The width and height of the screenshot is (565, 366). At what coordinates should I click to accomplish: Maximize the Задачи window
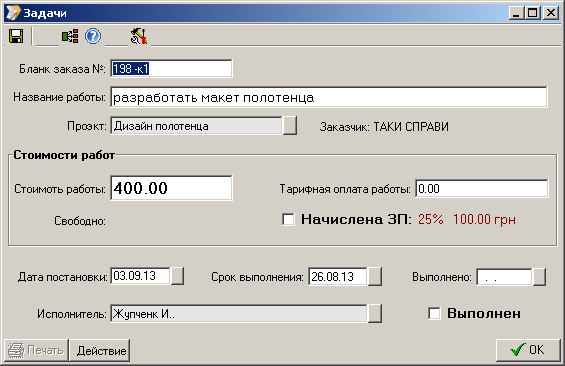coord(533,13)
